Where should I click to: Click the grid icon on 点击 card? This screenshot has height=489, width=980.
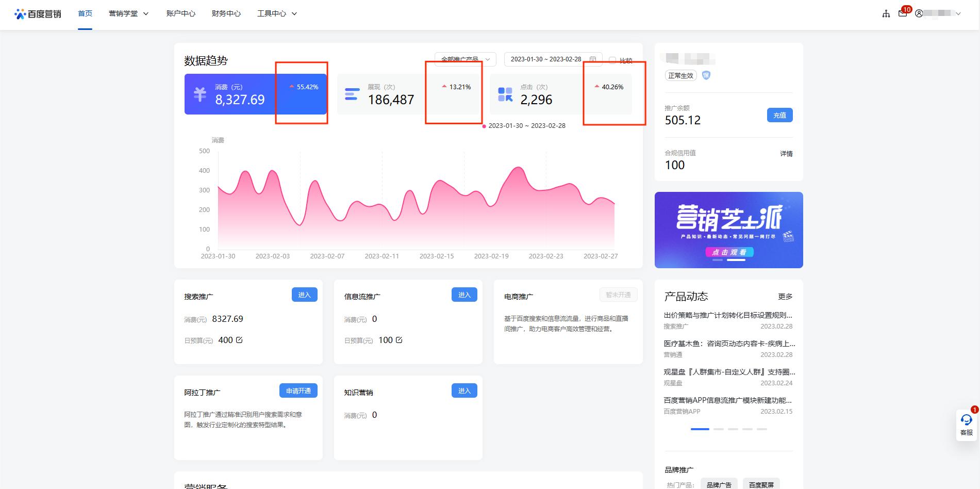pos(504,94)
